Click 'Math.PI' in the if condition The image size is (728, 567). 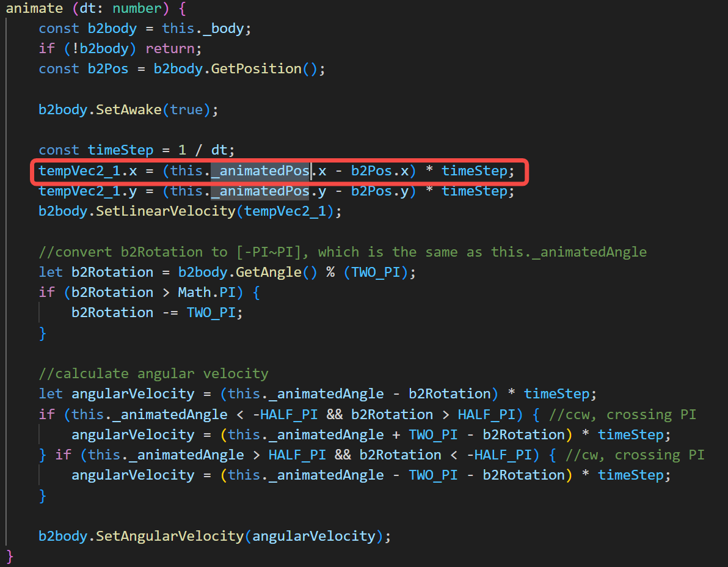click(207, 292)
